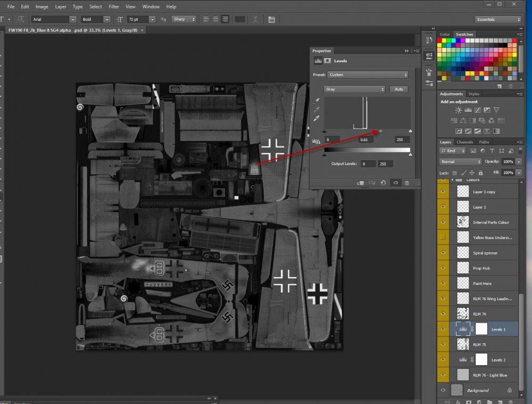Switch to the Channels tab
The height and width of the screenshot is (404, 532).
point(464,142)
